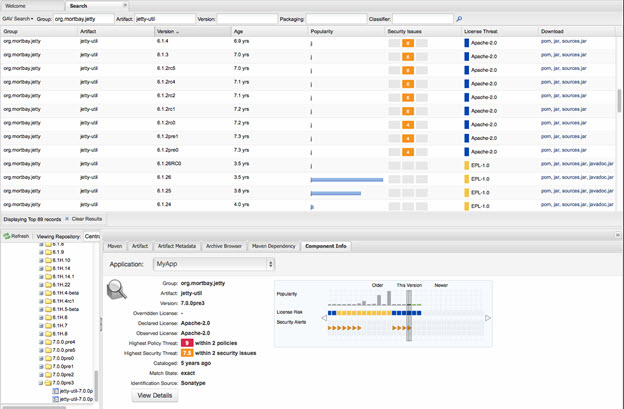
Task: Click the component magnifying glass icon
Action: click(x=117, y=290)
